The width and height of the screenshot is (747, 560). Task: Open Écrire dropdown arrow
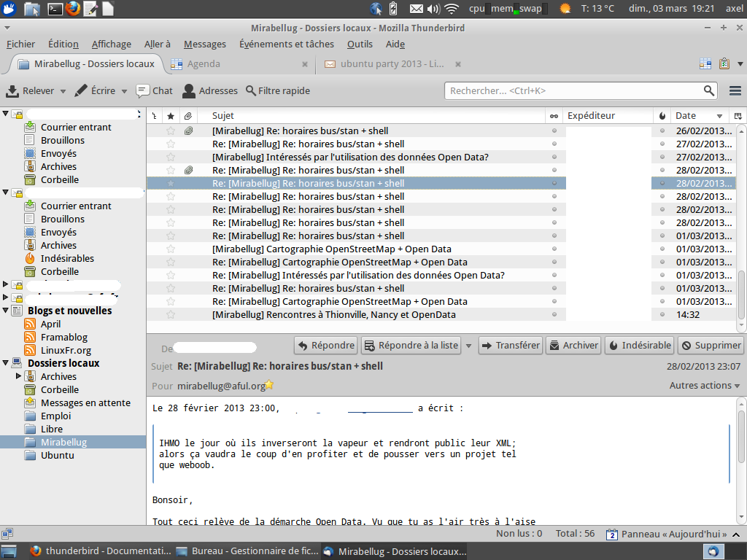(x=124, y=91)
